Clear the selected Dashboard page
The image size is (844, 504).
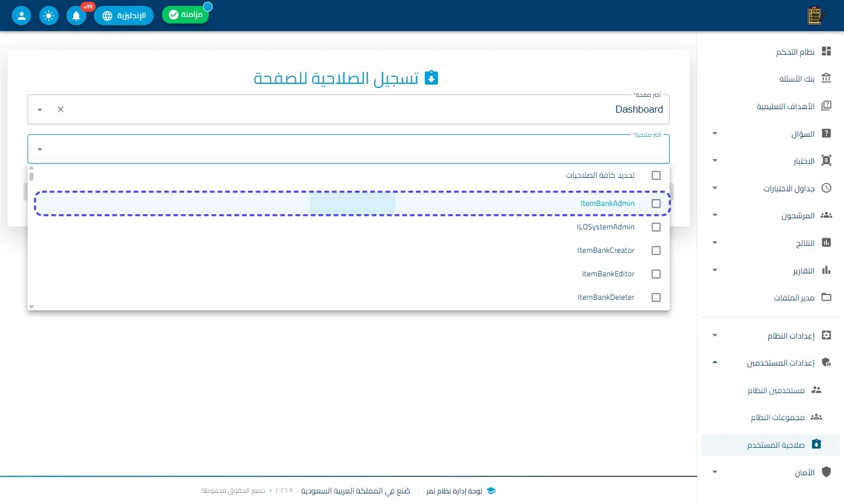pyautogui.click(x=60, y=110)
